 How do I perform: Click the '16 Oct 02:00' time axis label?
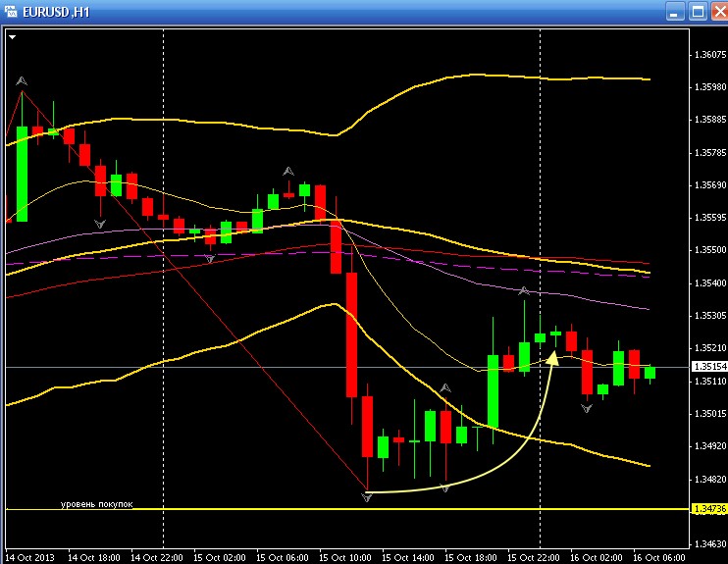(597, 557)
